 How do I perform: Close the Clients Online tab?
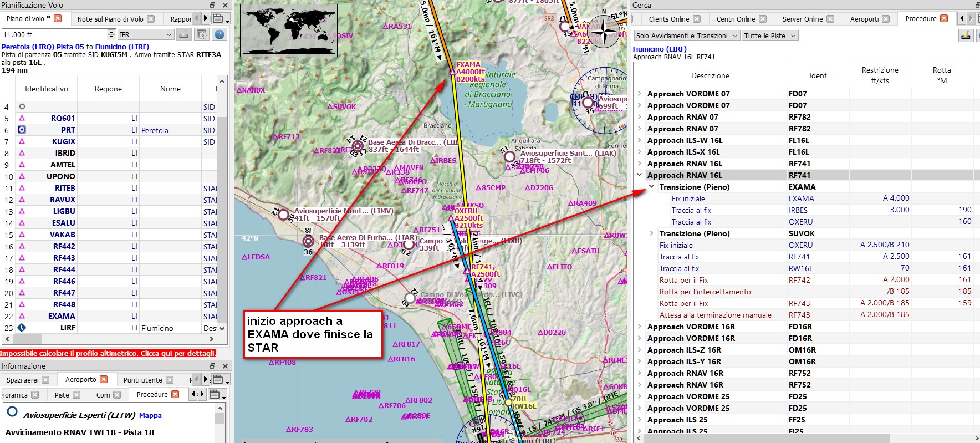[x=697, y=19]
